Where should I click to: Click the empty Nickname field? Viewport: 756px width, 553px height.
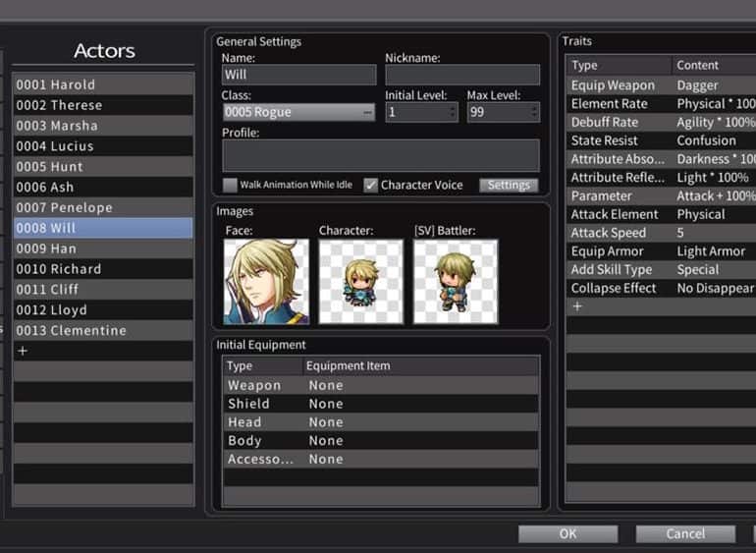(x=461, y=75)
